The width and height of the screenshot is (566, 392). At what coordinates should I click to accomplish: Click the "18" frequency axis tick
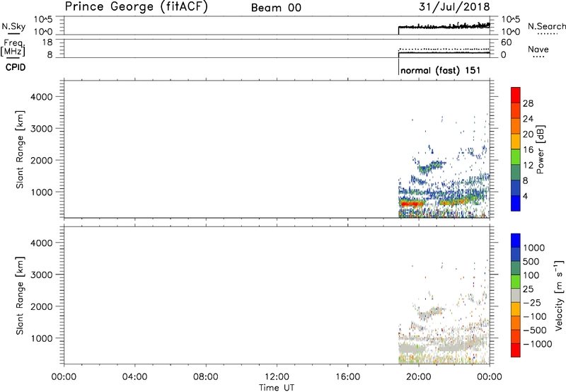point(47,42)
